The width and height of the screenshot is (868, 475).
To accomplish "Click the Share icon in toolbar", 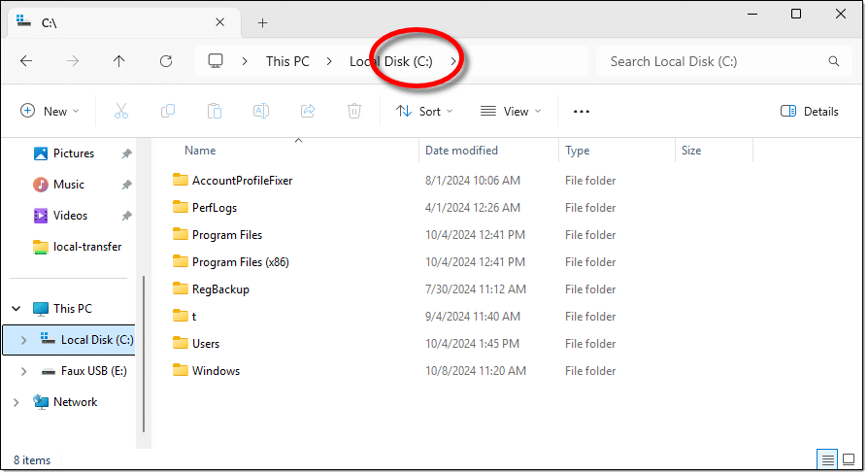I will tap(309, 112).
